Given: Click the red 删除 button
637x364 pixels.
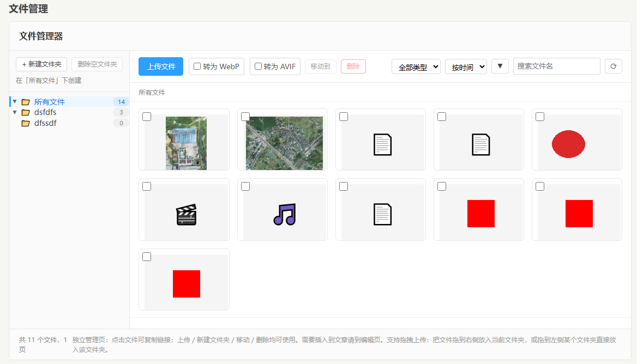Looking at the screenshot, I should pos(353,66).
